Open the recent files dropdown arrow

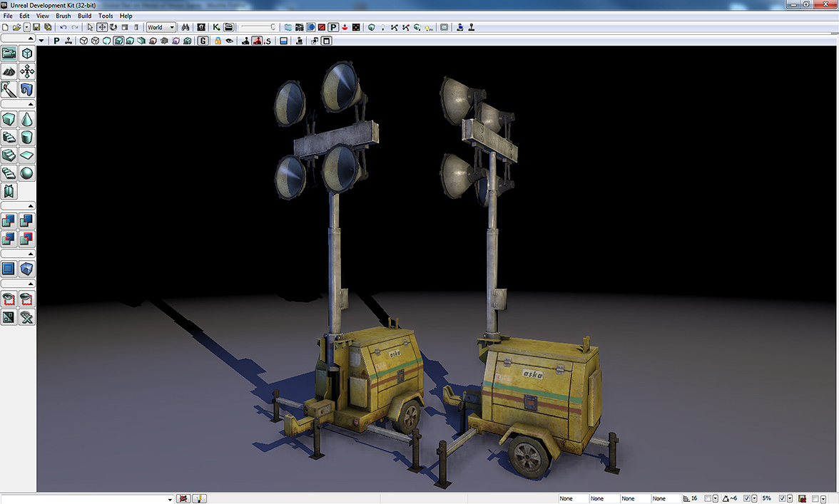pos(26,27)
